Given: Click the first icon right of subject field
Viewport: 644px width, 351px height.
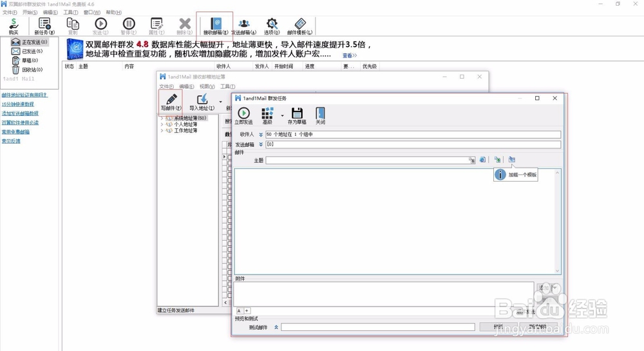Looking at the screenshot, I should [x=482, y=160].
